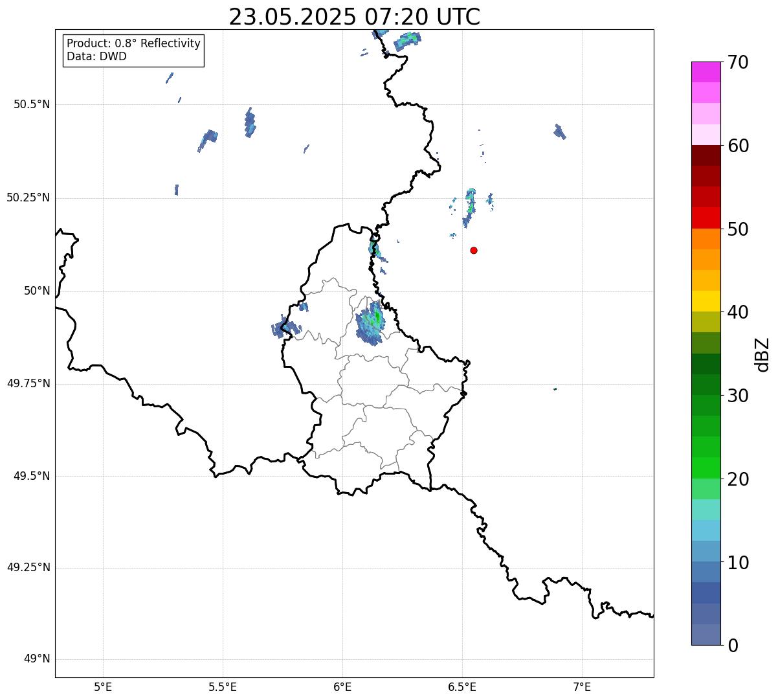Screen dimensions: 778x700
Task: Click the '50°N' latitude label
Action: tap(37, 291)
